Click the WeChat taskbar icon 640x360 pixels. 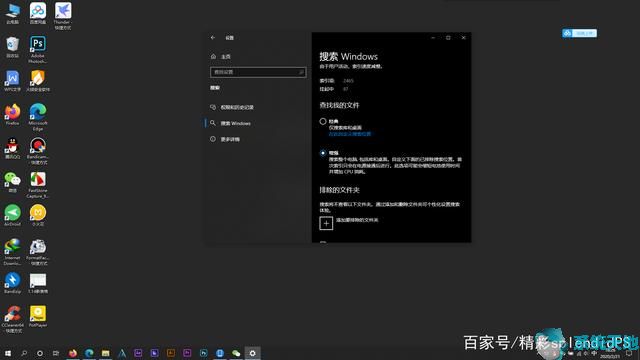(x=236, y=353)
